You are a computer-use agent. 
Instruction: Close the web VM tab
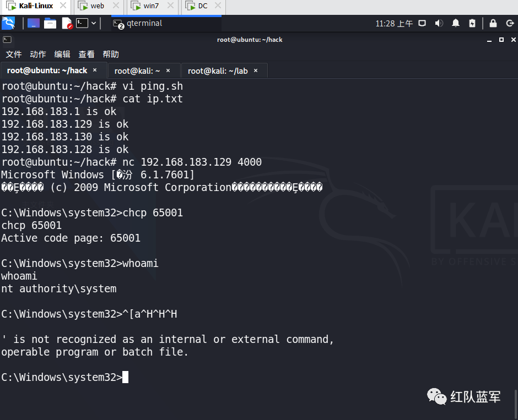pos(116,6)
